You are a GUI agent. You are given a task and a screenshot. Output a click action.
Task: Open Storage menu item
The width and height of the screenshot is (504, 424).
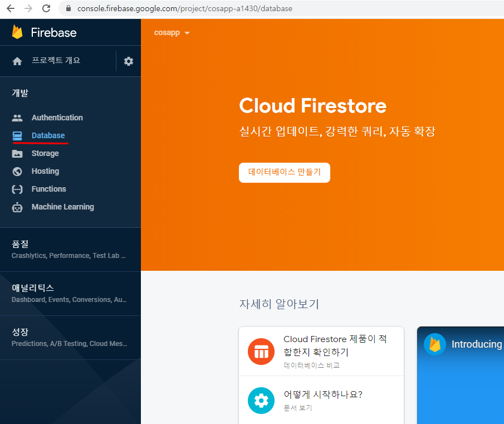tap(45, 153)
